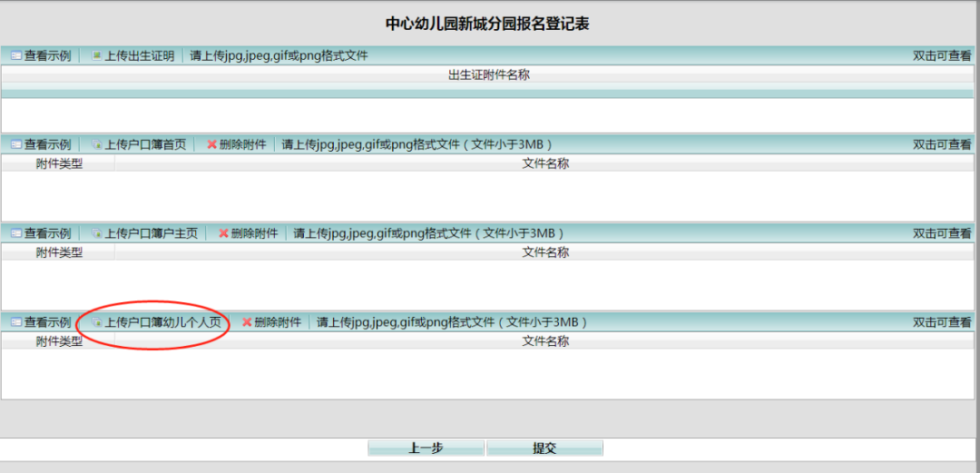Go back with the 上一步 button
Image resolution: width=980 pixels, height=473 pixels.
tap(426, 448)
